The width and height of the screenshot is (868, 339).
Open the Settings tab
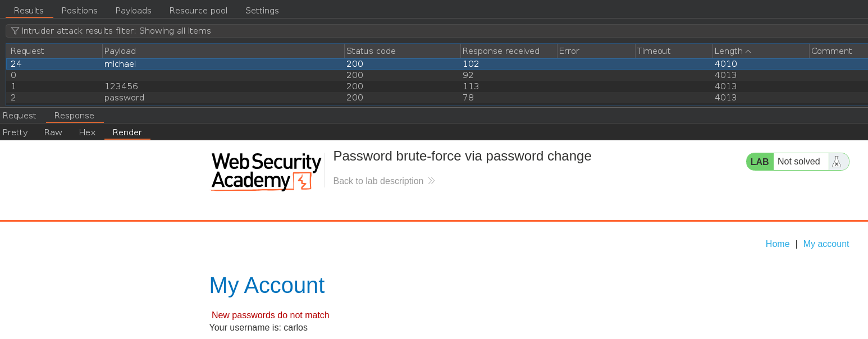tap(262, 11)
